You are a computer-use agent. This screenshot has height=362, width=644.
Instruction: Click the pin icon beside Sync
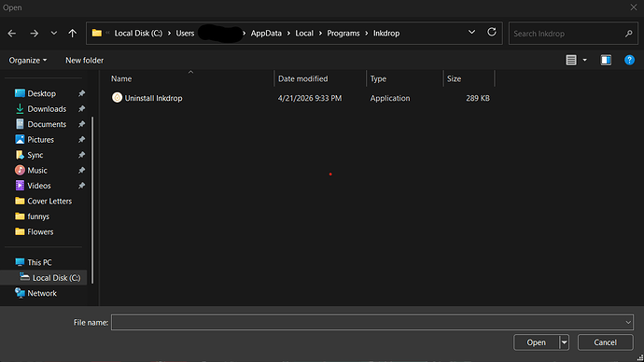(82, 155)
